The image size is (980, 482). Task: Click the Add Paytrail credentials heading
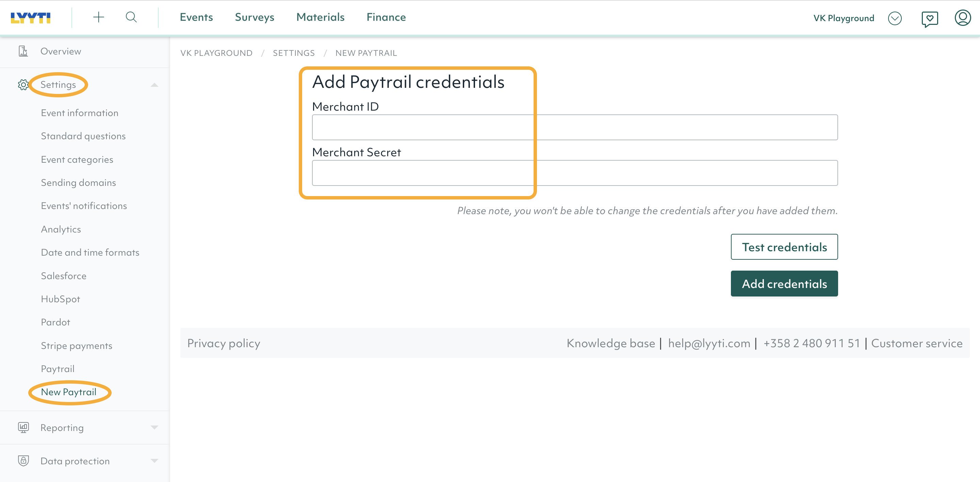pyautogui.click(x=408, y=82)
